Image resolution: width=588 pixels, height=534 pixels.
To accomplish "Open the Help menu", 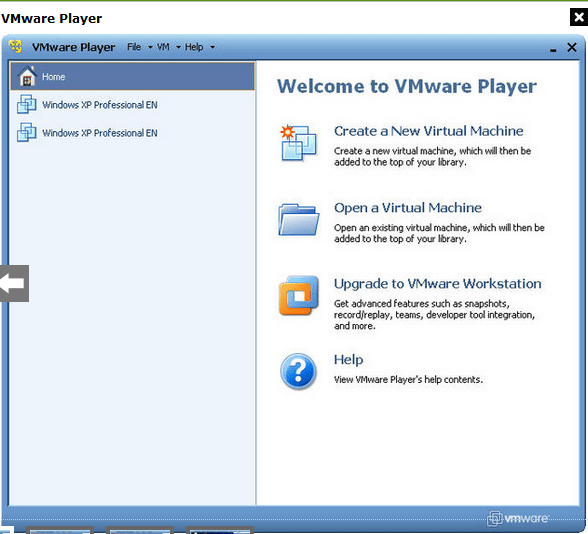I will 194,47.
